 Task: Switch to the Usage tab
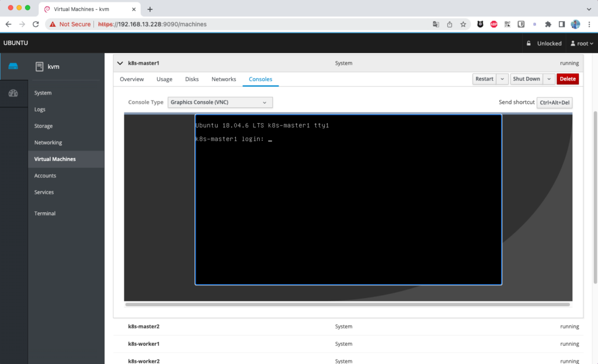[x=164, y=79]
